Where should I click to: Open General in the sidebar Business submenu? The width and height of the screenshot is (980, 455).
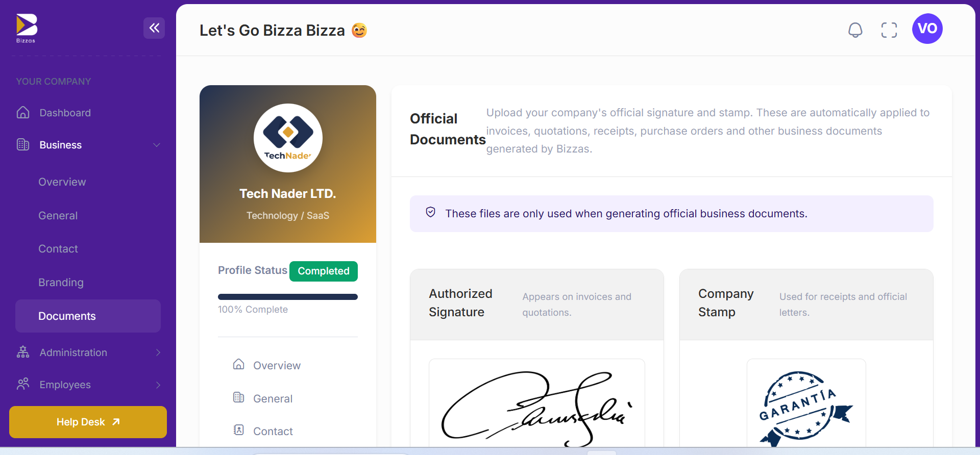point(58,216)
